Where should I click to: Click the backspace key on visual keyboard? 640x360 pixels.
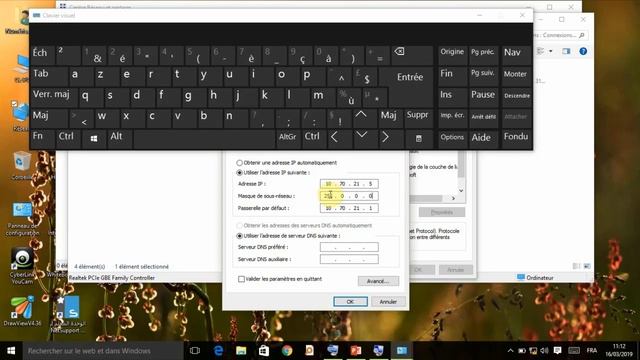tap(412, 55)
